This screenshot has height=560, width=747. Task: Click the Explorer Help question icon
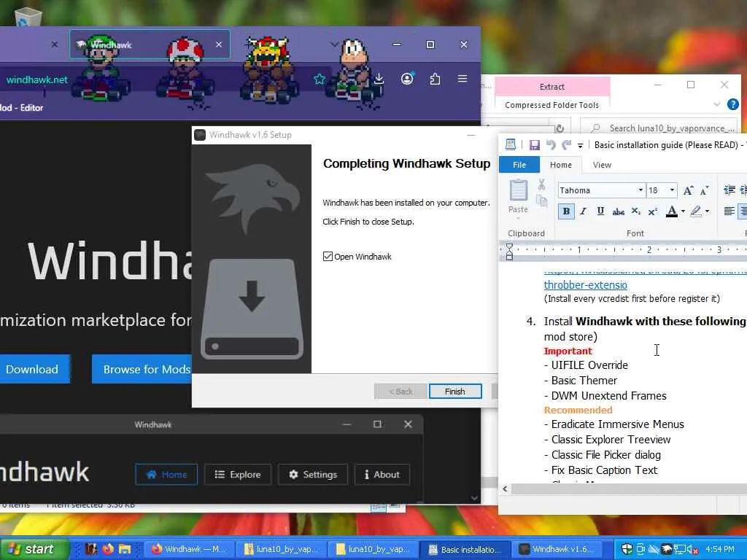coord(732,104)
